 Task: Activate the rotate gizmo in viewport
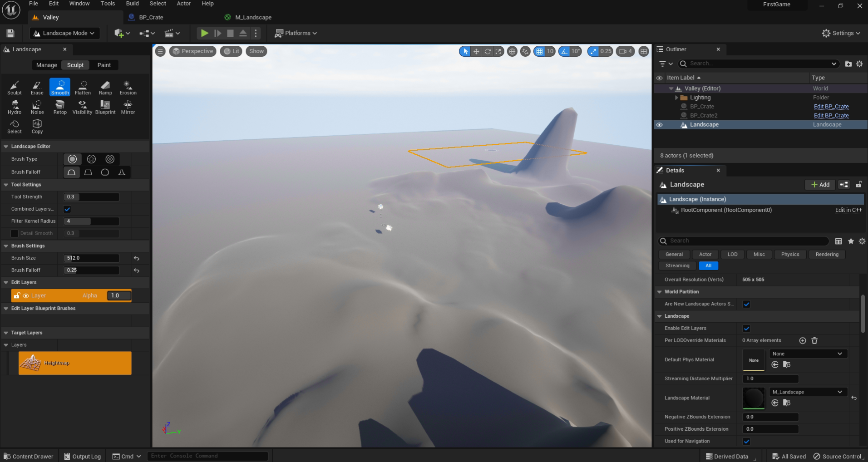click(488, 51)
